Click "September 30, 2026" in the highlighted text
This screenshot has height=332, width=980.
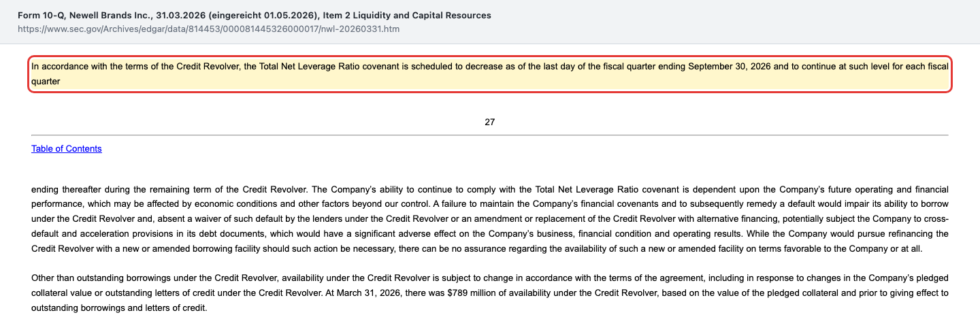tap(729, 67)
